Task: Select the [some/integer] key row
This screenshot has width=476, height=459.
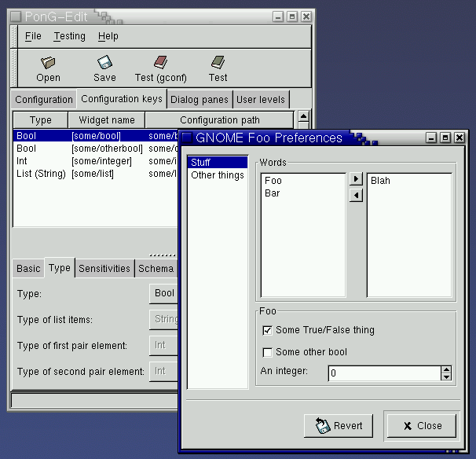Action: 96,161
